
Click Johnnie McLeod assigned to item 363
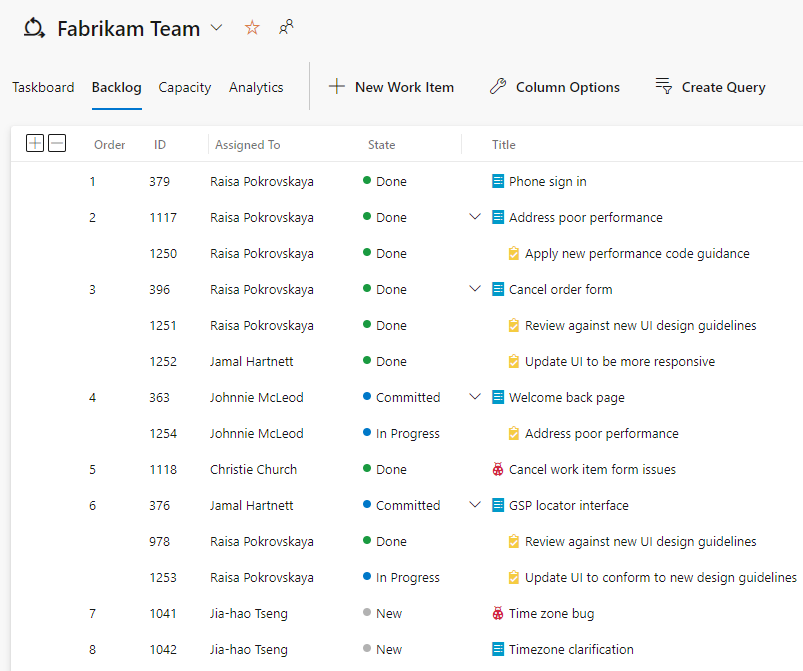(257, 397)
